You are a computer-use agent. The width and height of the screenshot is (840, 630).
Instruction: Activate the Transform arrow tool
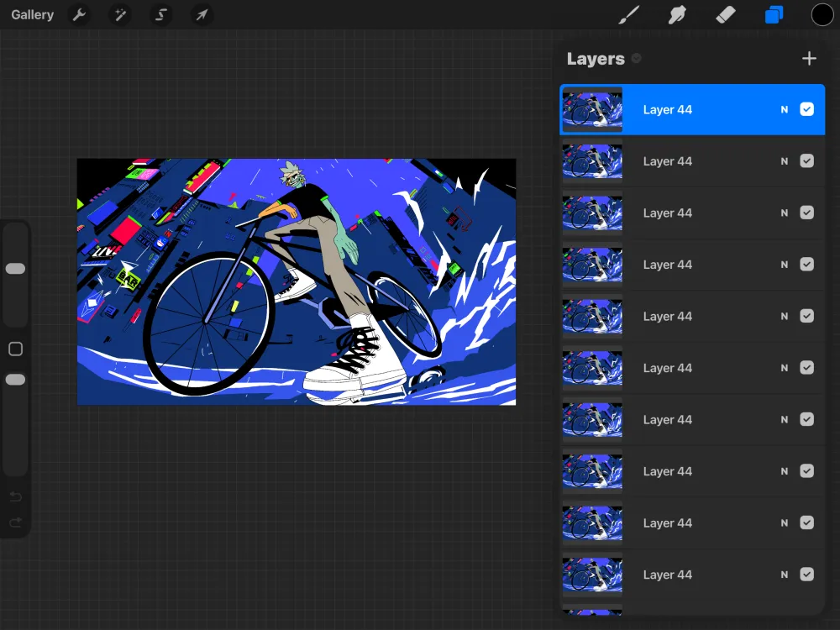coord(202,14)
